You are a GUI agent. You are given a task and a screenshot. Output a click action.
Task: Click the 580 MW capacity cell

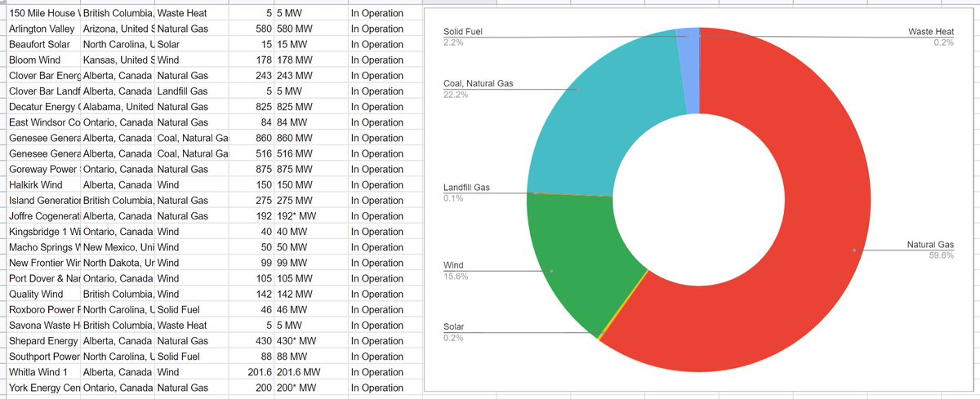click(310, 29)
